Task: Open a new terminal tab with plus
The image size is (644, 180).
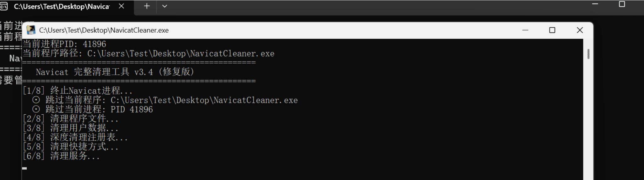Action: coord(147,6)
